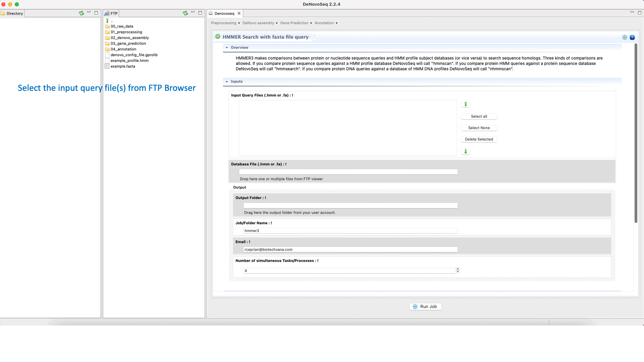The width and height of the screenshot is (644, 362).
Task: Click the Delete Selected button
Action: pyautogui.click(x=479, y=139)
